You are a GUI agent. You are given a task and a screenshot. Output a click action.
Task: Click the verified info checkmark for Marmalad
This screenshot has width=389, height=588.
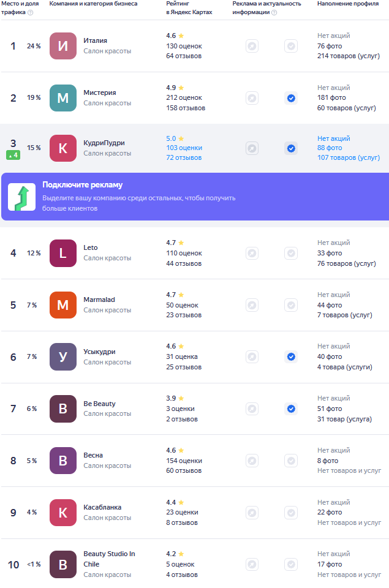[x=291, y=305]
